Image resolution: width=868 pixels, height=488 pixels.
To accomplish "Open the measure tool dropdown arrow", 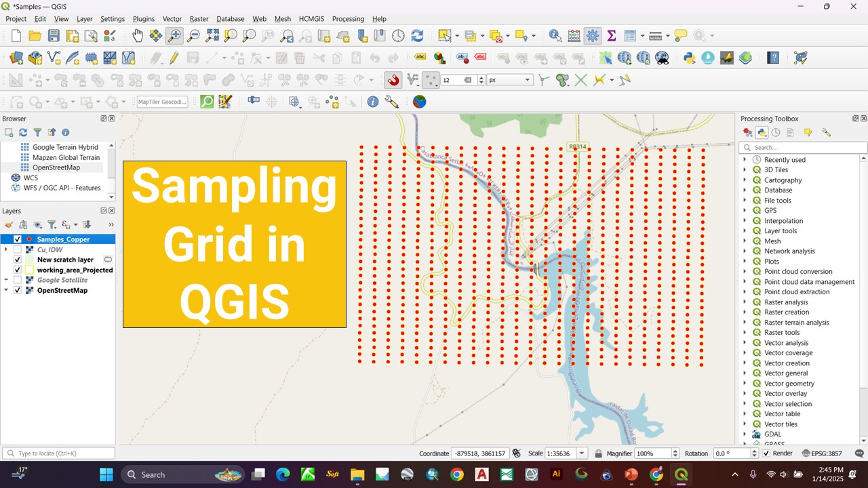I will tap(668, 36).
